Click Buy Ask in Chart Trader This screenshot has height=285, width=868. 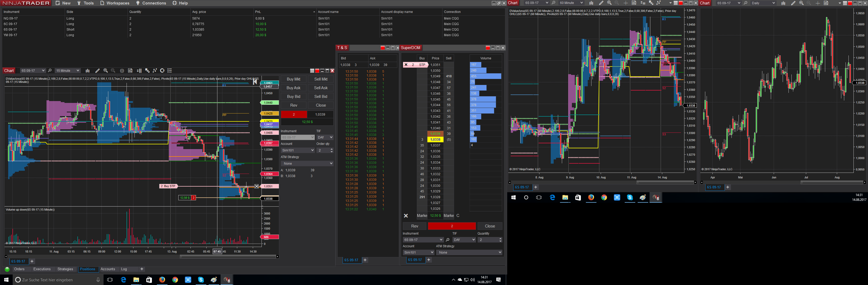[x=293, y=88]
